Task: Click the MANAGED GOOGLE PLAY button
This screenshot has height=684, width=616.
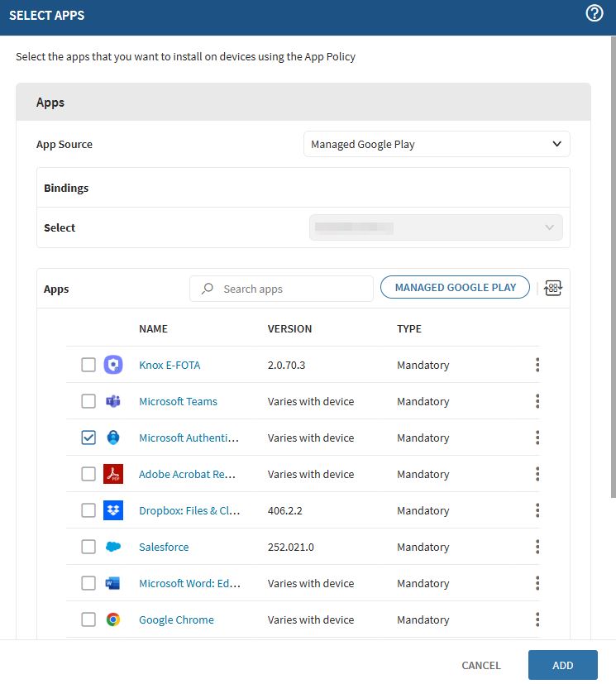Action: 455,288
